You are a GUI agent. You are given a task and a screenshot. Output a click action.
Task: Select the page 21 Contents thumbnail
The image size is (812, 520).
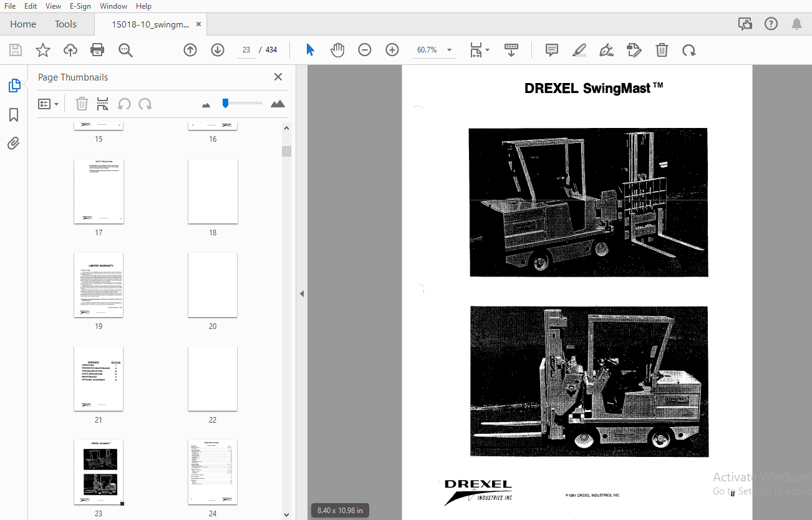tap(99, 378)
